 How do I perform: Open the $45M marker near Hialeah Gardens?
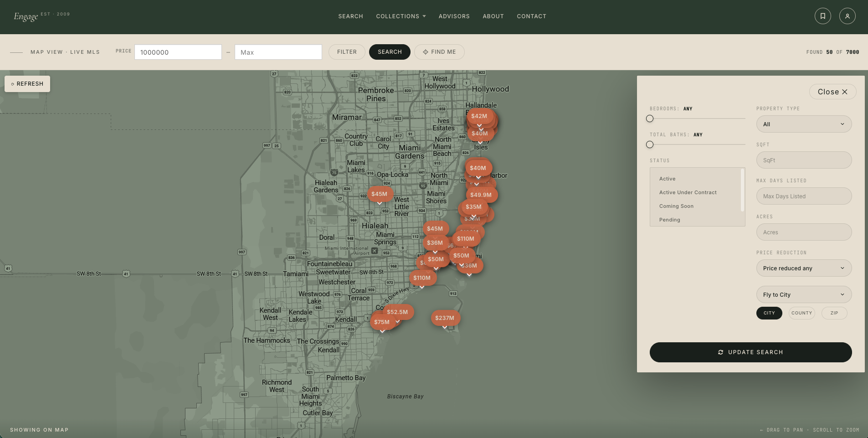379,194
